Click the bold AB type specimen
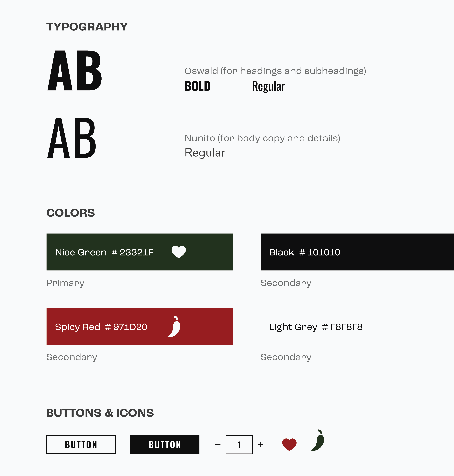 coord(74,71)
